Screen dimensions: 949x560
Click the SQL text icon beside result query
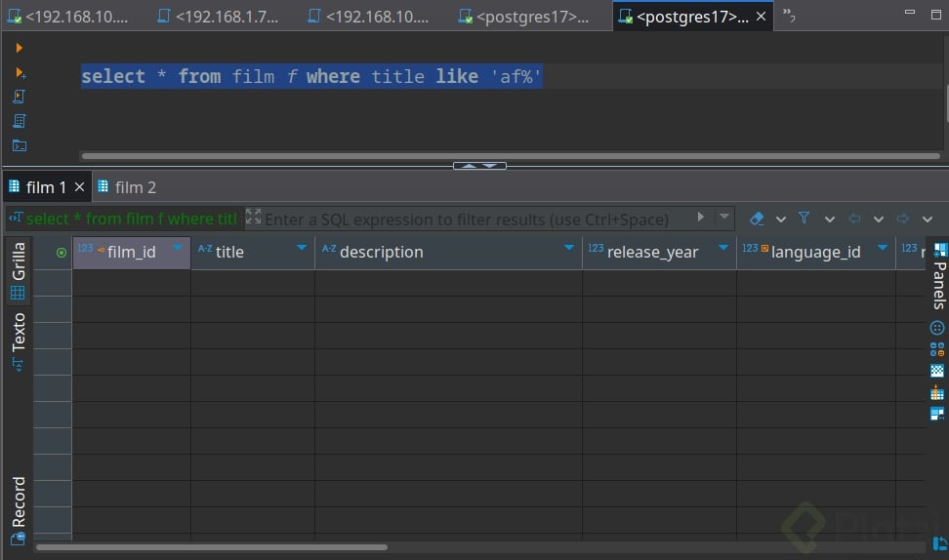[16, 218]
